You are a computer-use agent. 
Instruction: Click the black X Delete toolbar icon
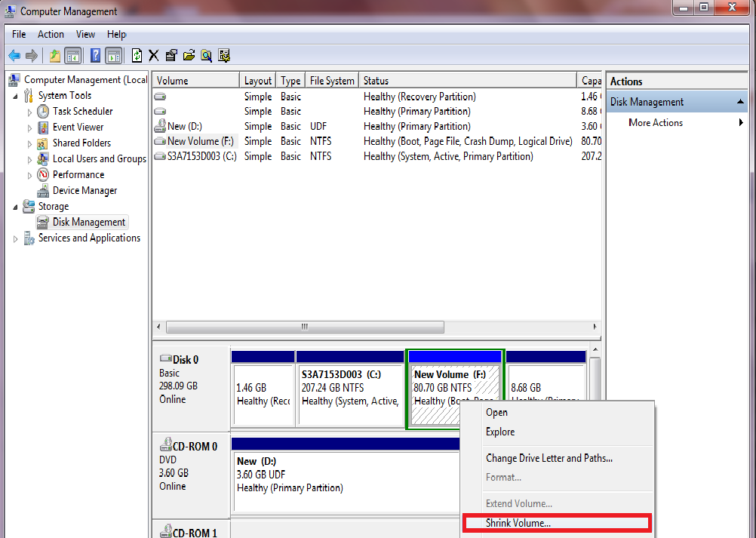[154, 55]
